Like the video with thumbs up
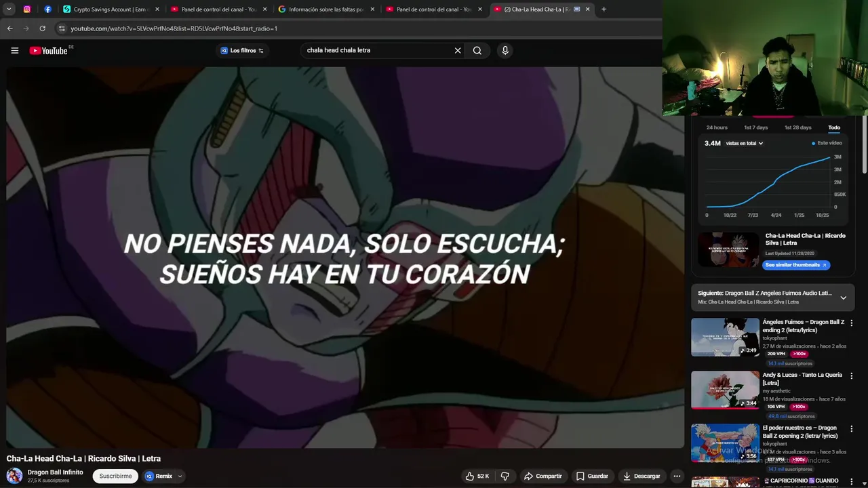The width and height of the screenshot is (868, 488). point(477,476)
